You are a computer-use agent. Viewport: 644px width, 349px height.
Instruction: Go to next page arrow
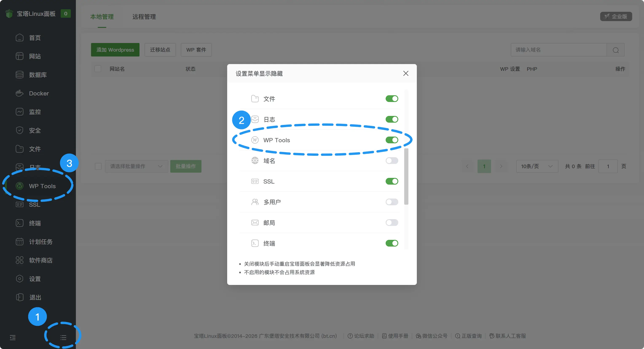501,166
